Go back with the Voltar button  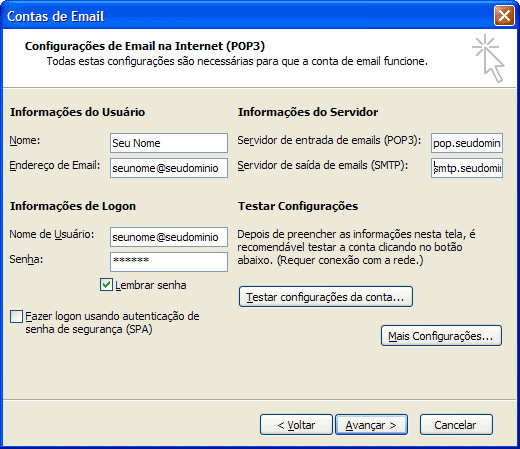point(296,425)
